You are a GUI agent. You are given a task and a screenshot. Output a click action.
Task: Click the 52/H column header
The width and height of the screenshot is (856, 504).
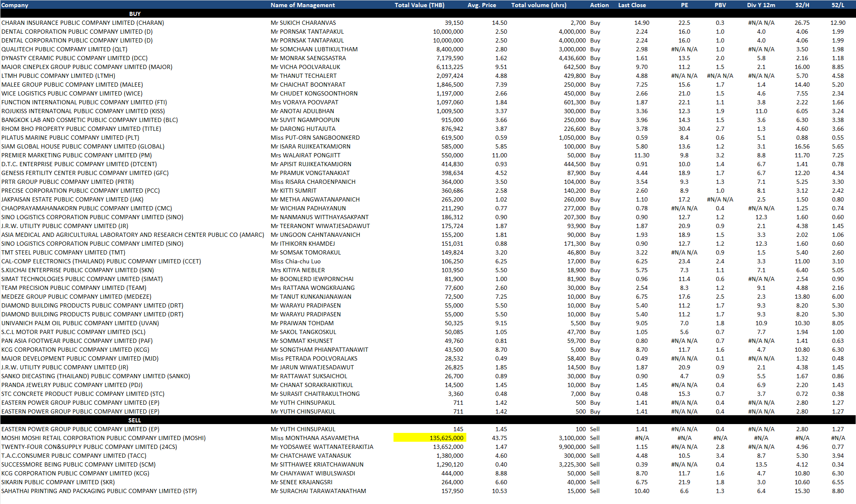[x=802, y=5]
